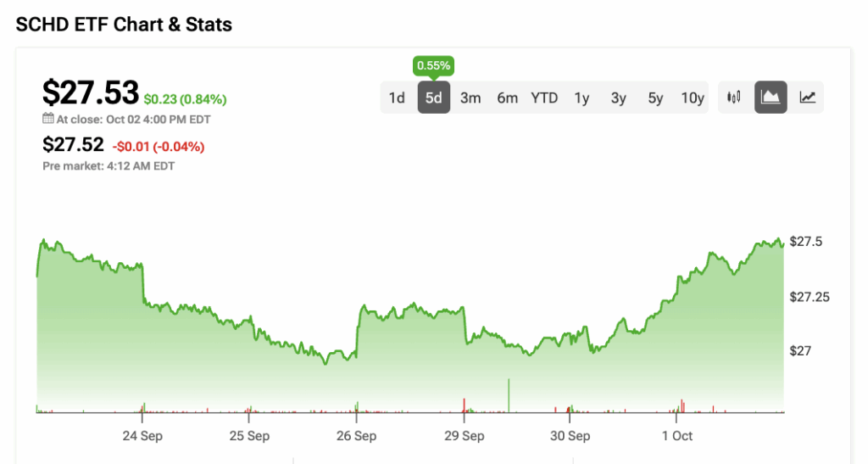The image size is (868, 464).
Task: Switch chart to YTD range
Action: pyautogui.click(x=544, y=98)
